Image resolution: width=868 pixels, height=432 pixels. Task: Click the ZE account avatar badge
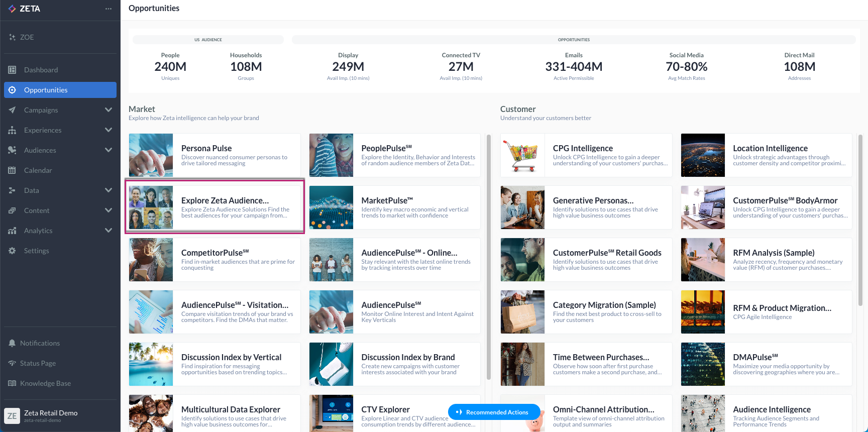click(x=12, y=416)
